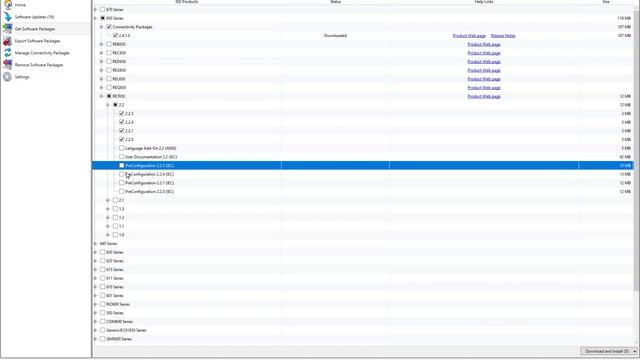This screenshot has height=360, width=640.
Task: Check the REQ650 checkbox
Action: click(x=109, y=87)
